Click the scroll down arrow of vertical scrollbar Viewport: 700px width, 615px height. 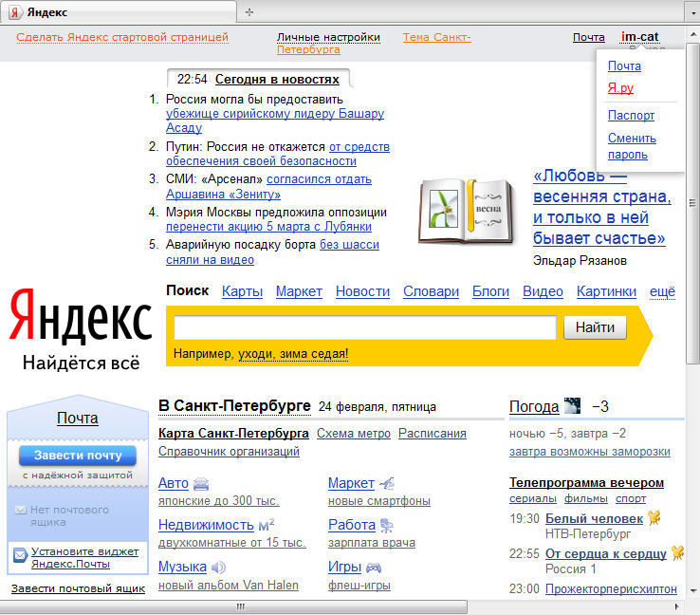pos(692,592)
